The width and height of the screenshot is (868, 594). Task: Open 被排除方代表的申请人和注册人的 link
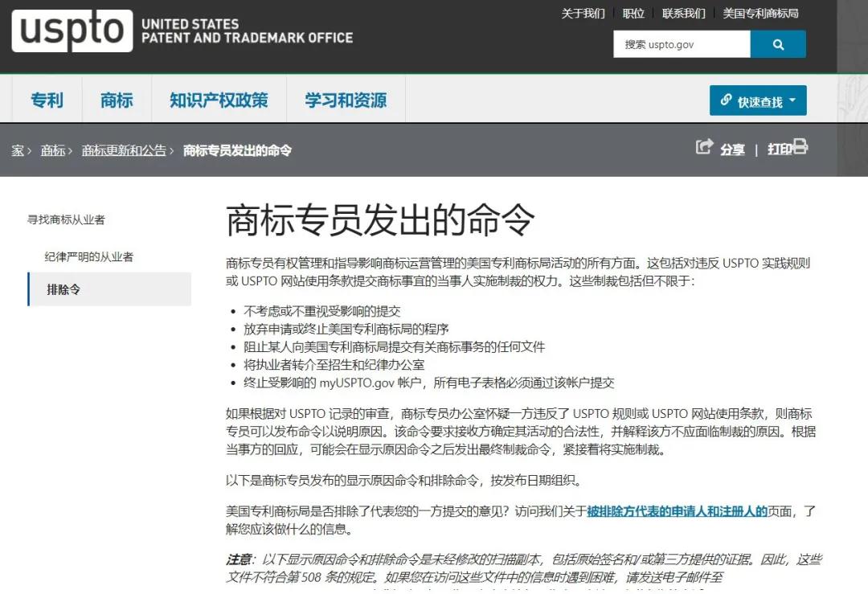(x=677, y=511)
